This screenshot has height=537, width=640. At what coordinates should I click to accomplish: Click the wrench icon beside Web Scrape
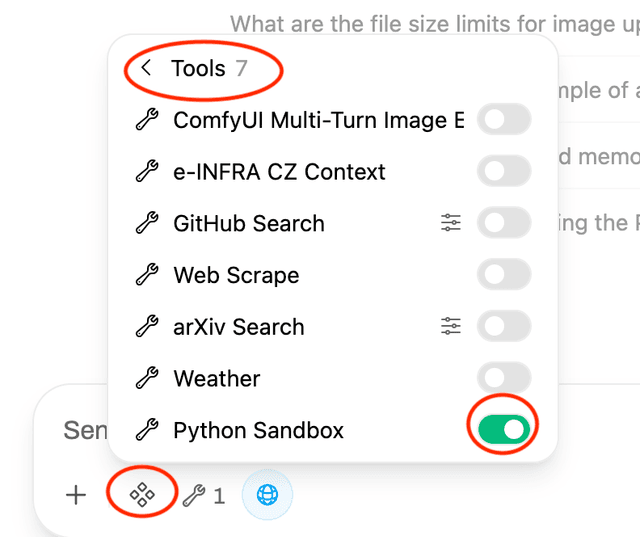(x=147, y=275)
